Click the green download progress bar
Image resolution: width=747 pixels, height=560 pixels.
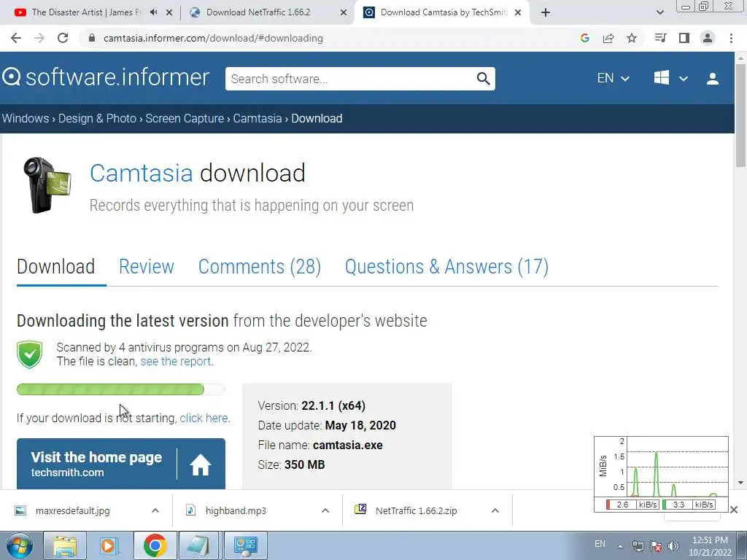(121, 389)
